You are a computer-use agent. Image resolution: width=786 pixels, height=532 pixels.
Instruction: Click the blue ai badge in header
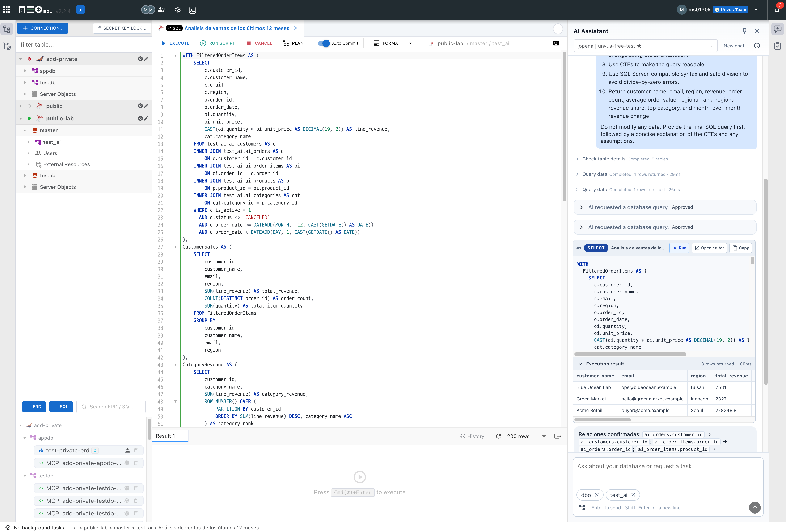[80, 10]
